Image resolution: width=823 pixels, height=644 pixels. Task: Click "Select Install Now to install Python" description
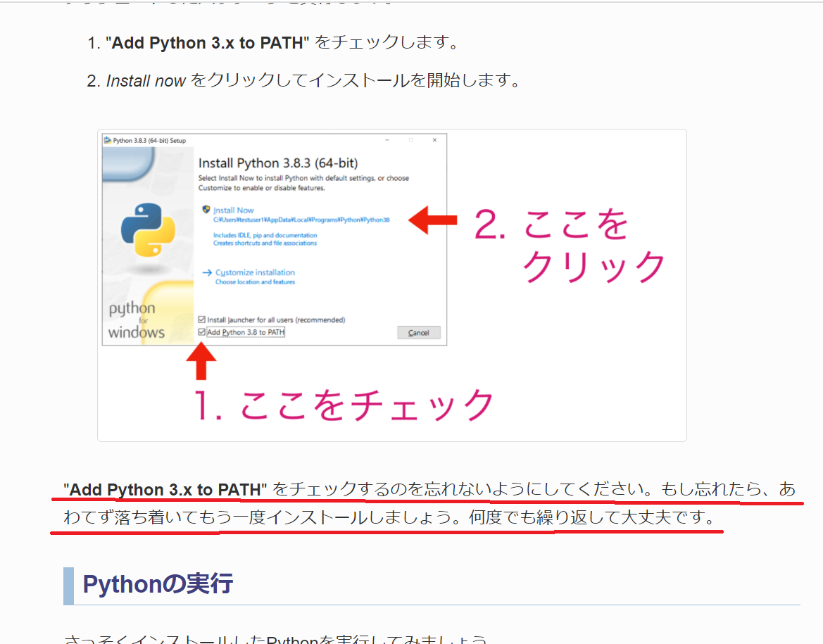(303, 183)
